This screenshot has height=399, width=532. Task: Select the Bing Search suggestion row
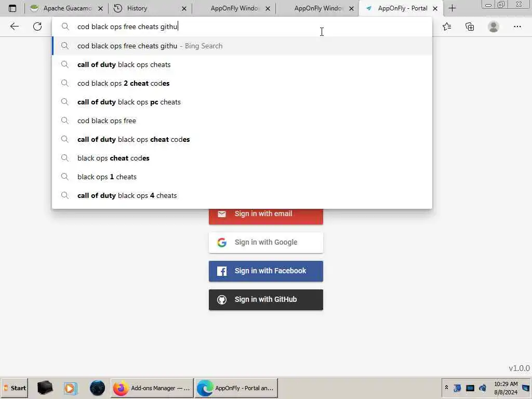pos(242,46)
